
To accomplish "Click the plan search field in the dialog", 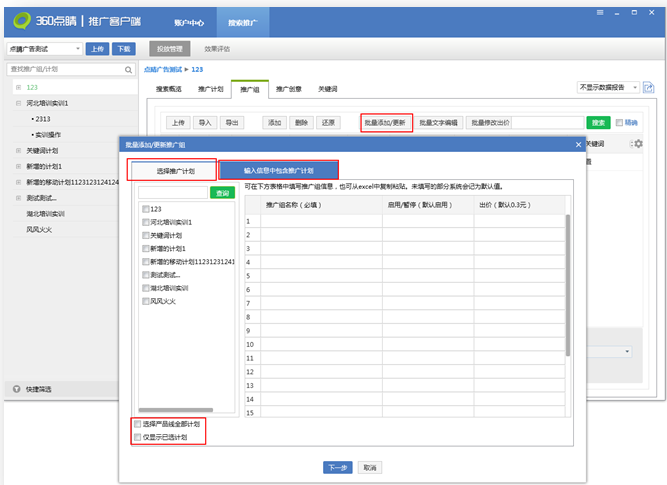I will (x=173, y=193).
